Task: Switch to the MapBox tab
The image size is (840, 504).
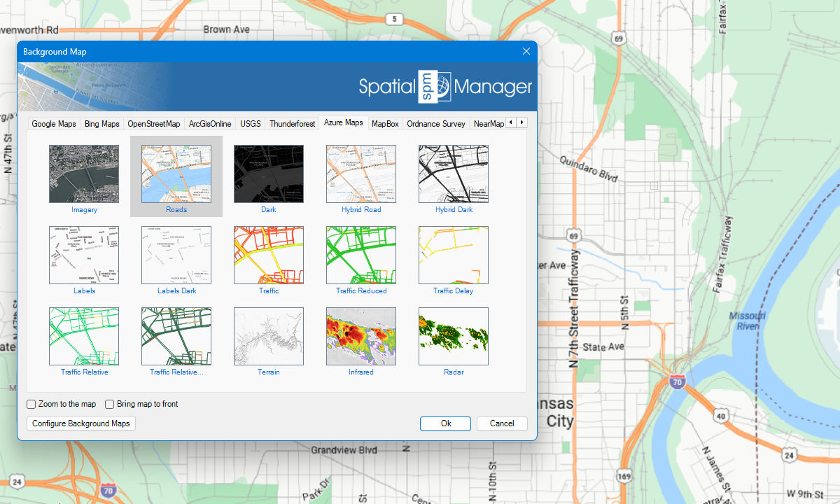Action: [385, 124]
